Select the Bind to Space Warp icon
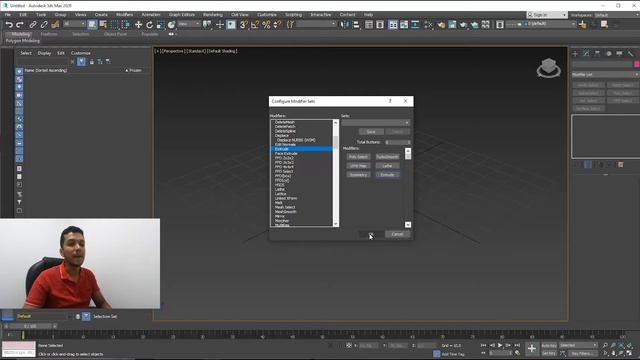The width and height of the screenshot is (640, 360). click(55, 24)
